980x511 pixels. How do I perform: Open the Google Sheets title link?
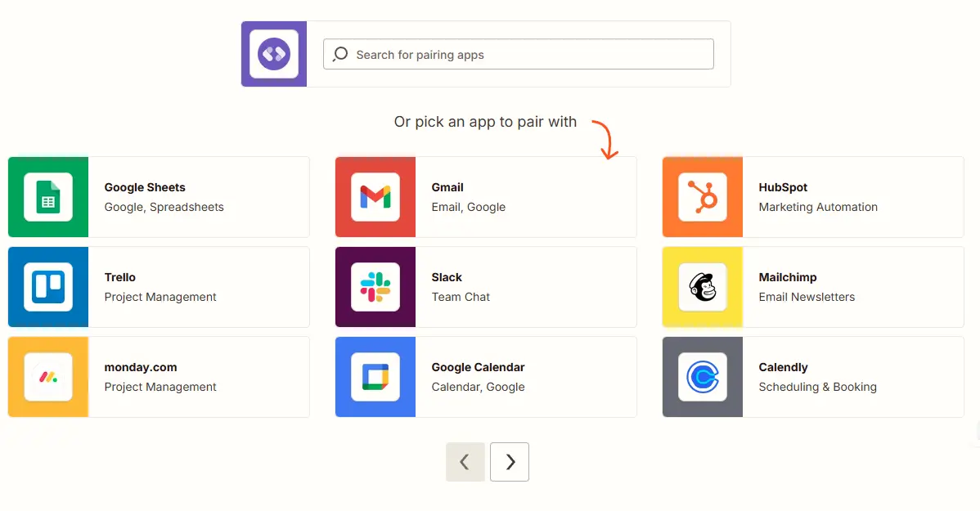tap(145, 187)
